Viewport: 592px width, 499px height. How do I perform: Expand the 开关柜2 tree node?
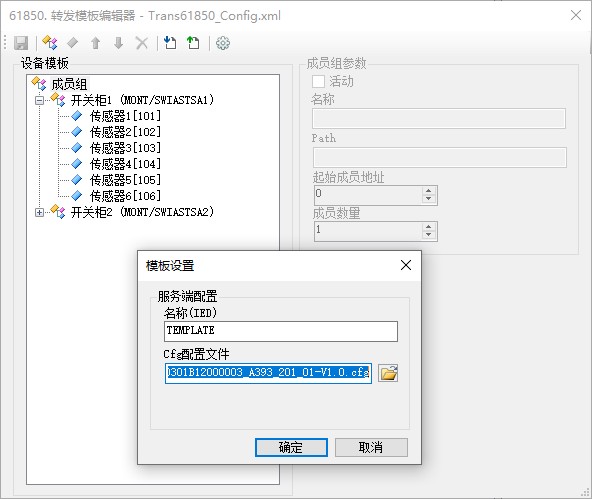point(39,213)
